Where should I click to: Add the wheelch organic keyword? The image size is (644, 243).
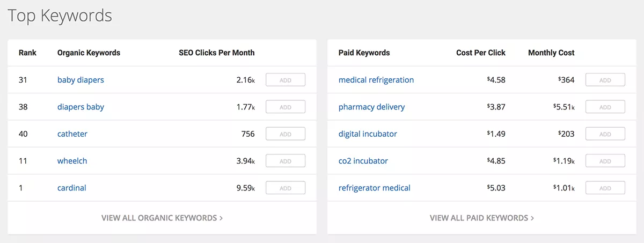(285, 161)
